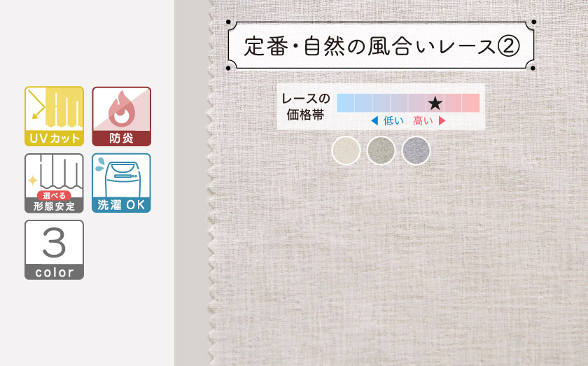Click the 高い text label
The width and height of the screenshot is (588, 366).
click(423, 121)
